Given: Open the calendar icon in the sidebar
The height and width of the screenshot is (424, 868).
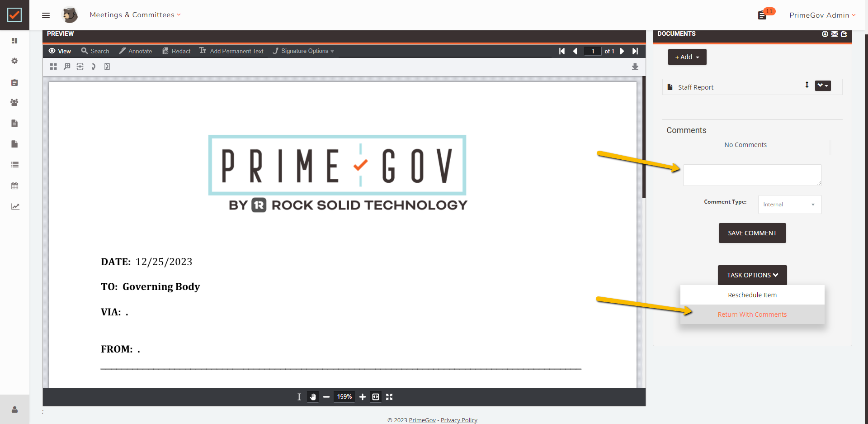Looking at the screenshot, I should coord(14,186).
